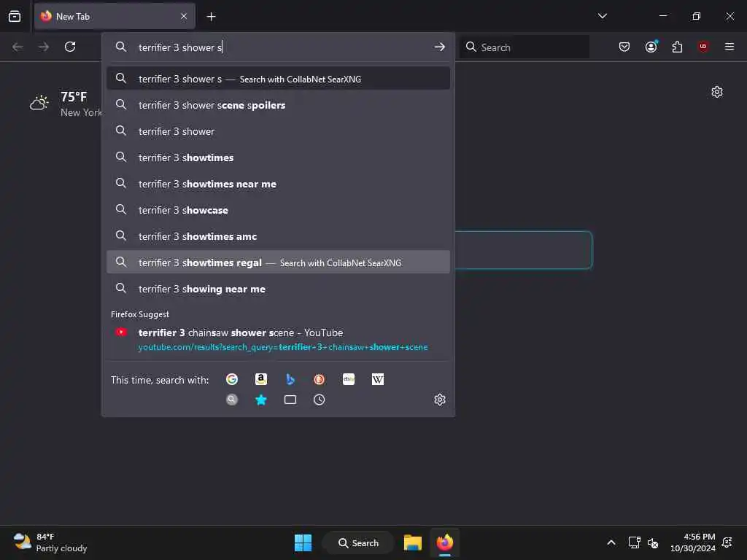Choose 'terrifier 3 shower' suggestion
This screenshot has height=560, width=747.
pyautogui.click(x=278, y=131)
